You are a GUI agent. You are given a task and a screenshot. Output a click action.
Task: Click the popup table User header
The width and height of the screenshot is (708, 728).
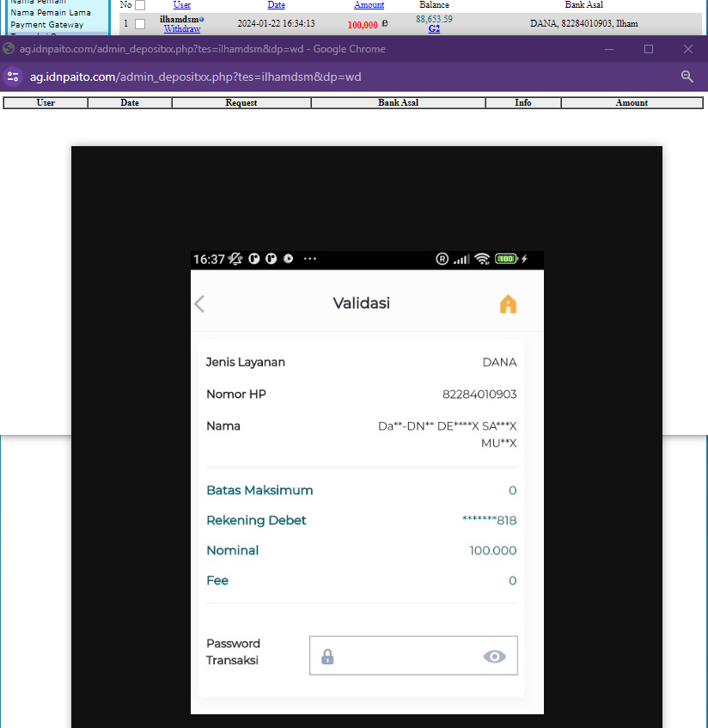(x=46, y=102)
